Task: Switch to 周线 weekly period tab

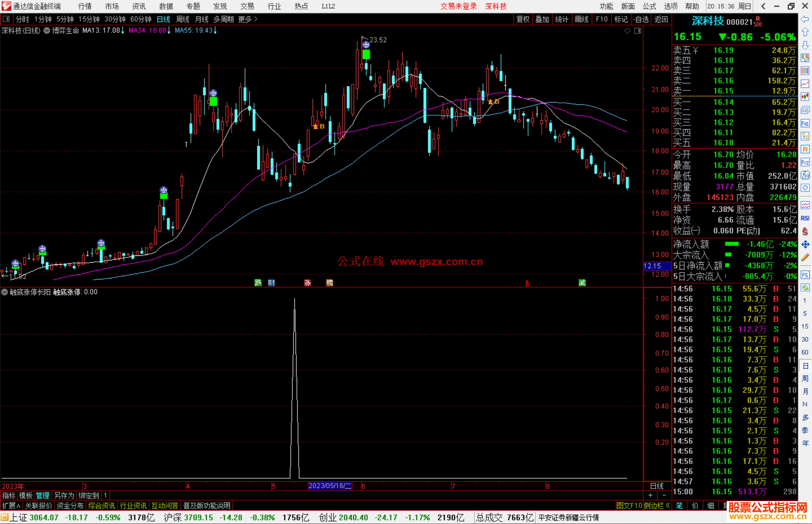Action: [183, 19]
